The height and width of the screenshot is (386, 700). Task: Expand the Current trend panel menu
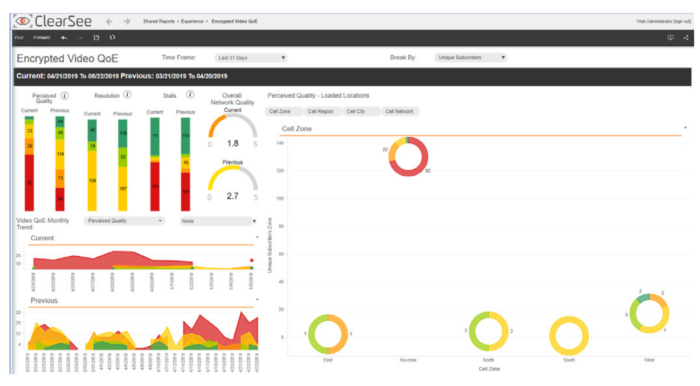(257, 237)
